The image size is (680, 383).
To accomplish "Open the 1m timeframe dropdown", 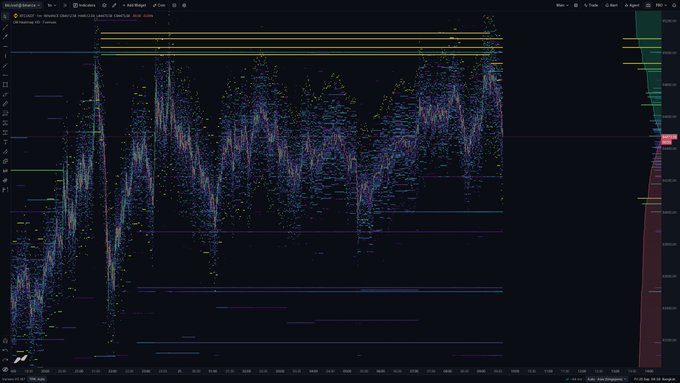I will (x=51, y=5).
